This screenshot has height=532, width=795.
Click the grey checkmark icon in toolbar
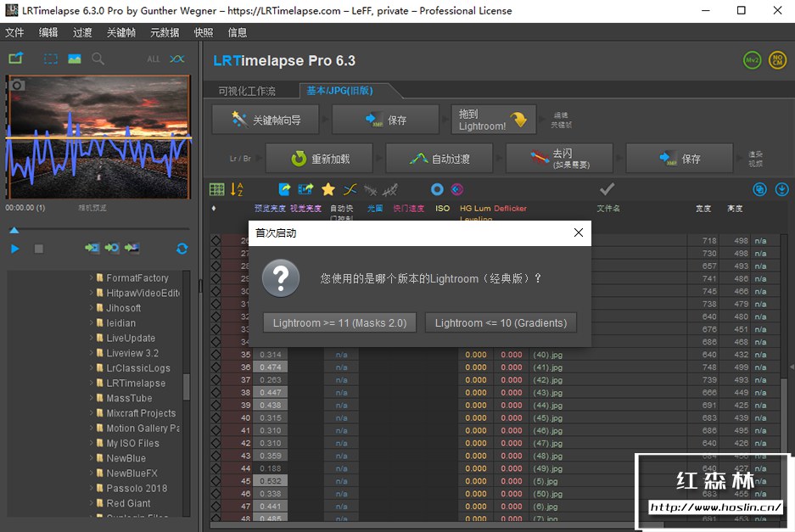(x=607, y=189)
